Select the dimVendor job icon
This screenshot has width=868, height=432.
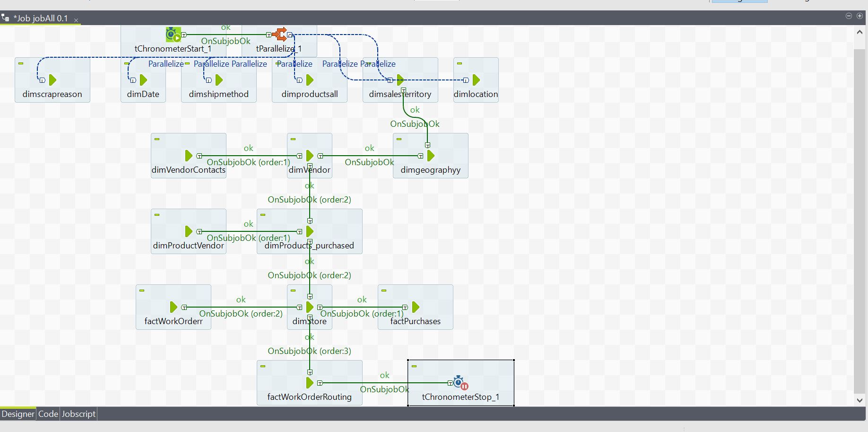(x=310, y=156)
